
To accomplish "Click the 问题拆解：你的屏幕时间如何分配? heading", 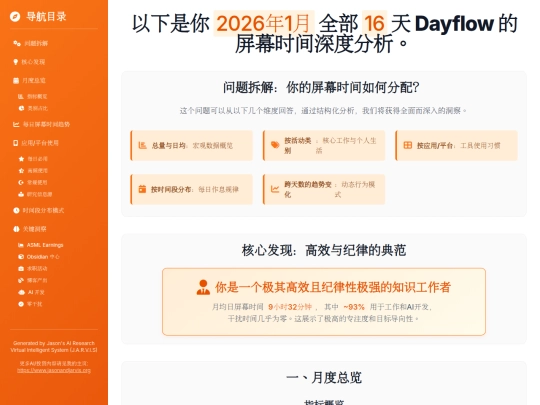I will (321, 87).
